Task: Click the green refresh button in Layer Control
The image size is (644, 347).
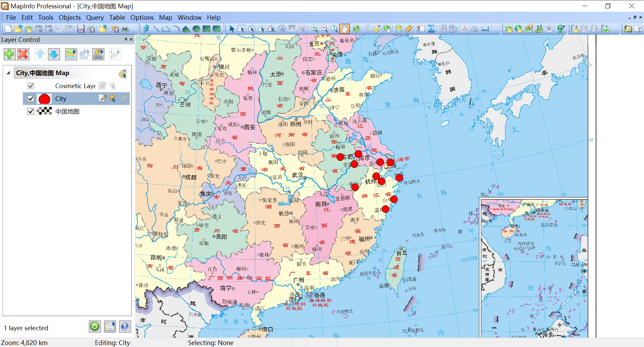Action: 95,326
